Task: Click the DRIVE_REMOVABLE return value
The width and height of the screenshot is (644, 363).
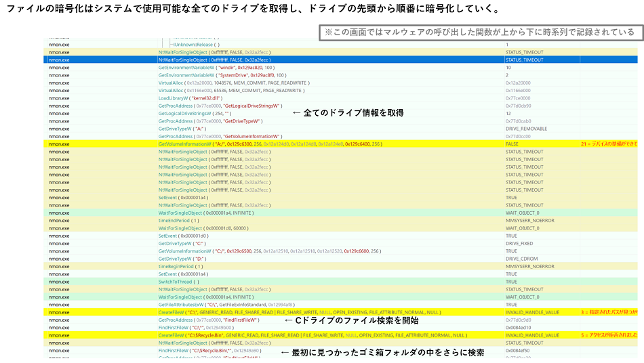Action: [526, 129]
